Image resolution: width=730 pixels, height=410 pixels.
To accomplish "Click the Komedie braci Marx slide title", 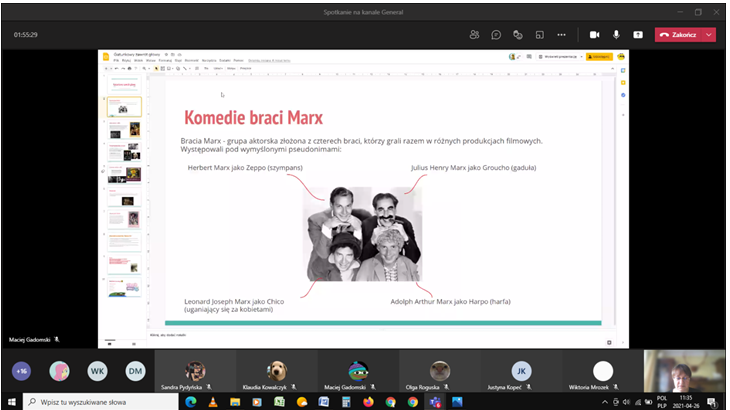I will [x=254, y=118].
